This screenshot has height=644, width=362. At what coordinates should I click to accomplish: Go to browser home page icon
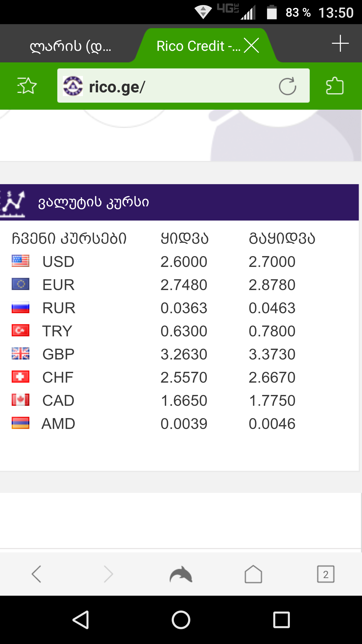pos(253,574)
